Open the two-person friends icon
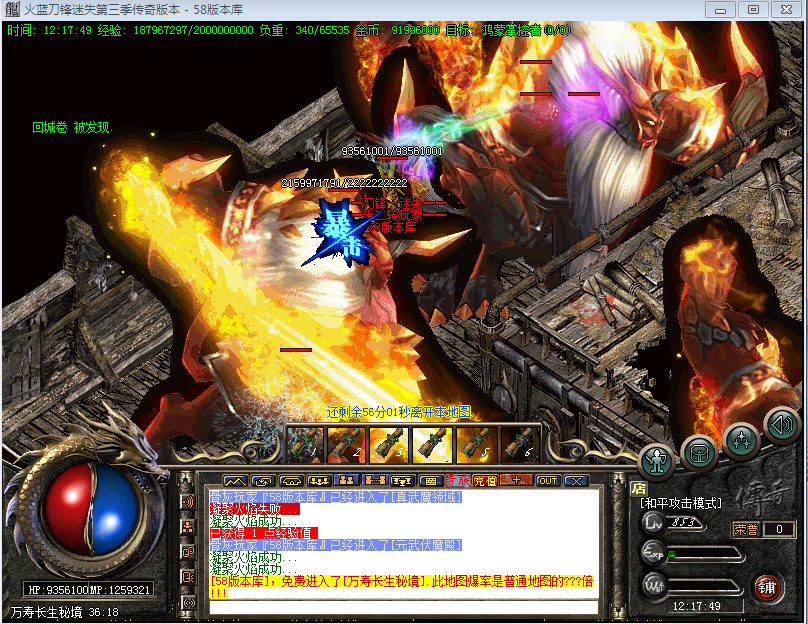Screen dimensions: 808x624 (347, 481)
